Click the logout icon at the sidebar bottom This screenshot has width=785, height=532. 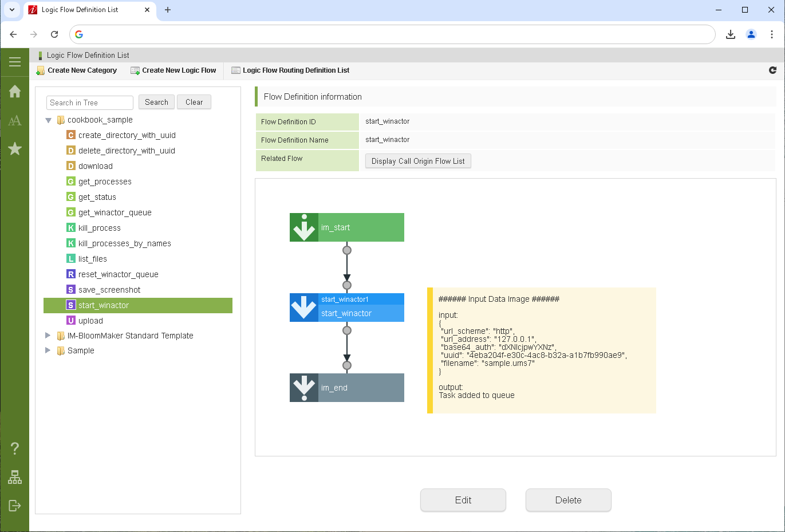[x=15, y=505]
